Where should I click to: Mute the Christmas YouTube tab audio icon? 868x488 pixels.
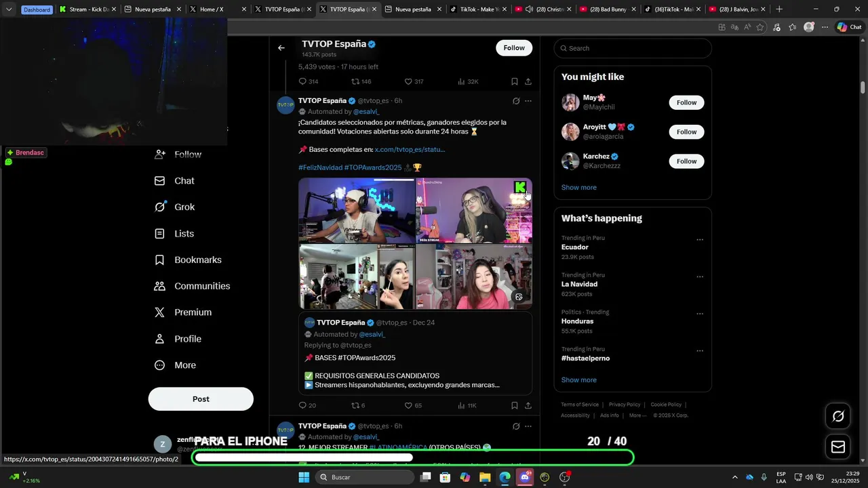pos(529,9)
